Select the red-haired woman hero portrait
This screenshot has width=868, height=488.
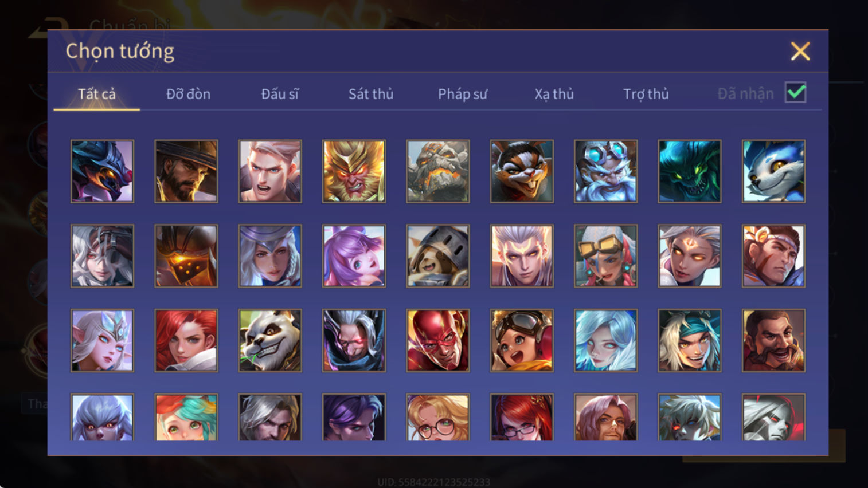point(186,341)
